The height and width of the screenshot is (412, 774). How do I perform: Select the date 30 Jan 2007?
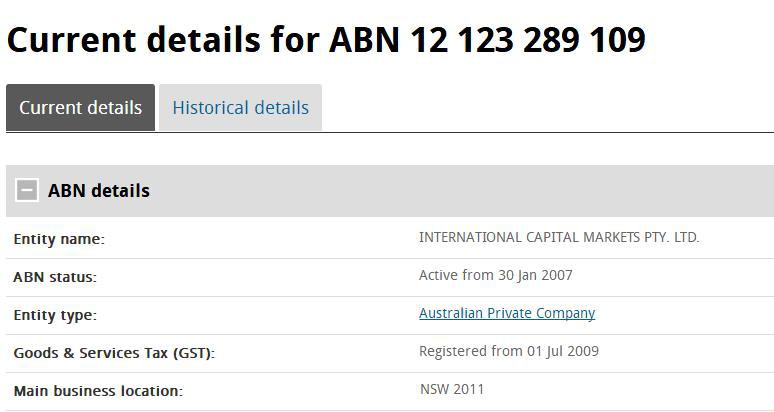click(535, 275)
